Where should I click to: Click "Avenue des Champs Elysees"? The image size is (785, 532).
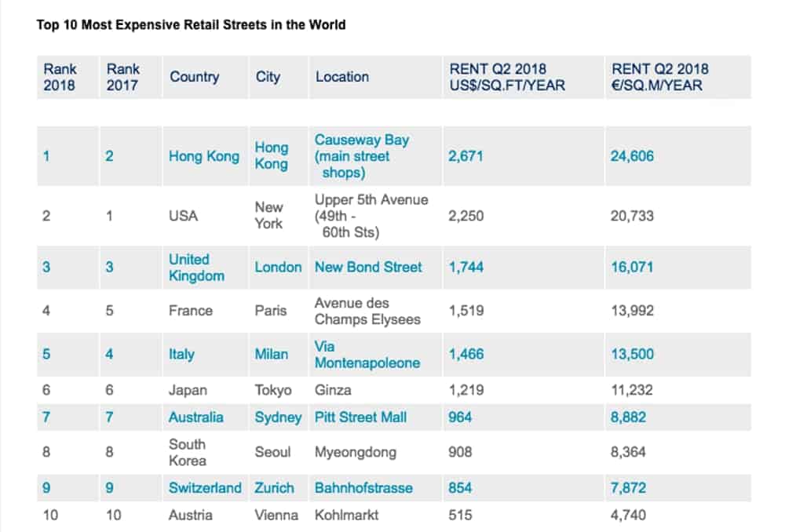(x=367, y=311)
